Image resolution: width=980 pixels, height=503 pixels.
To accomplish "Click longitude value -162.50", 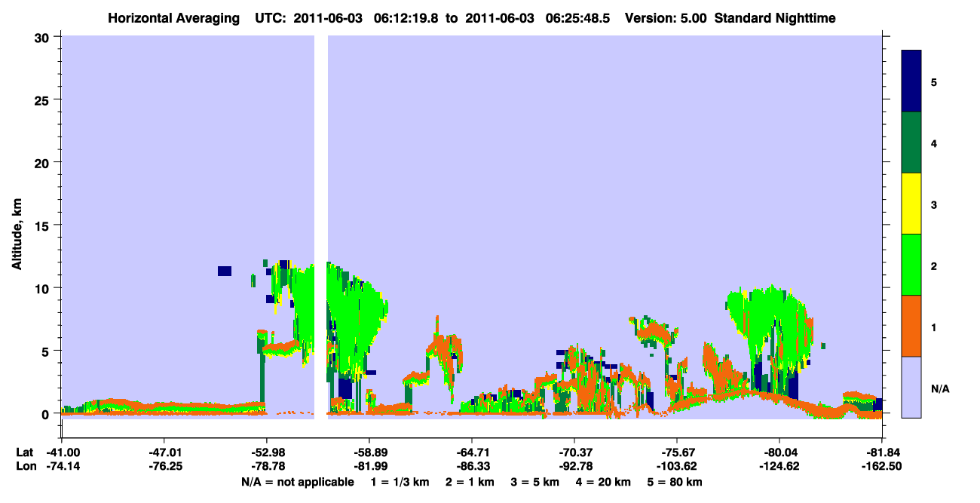I will [x=881, y=466].
